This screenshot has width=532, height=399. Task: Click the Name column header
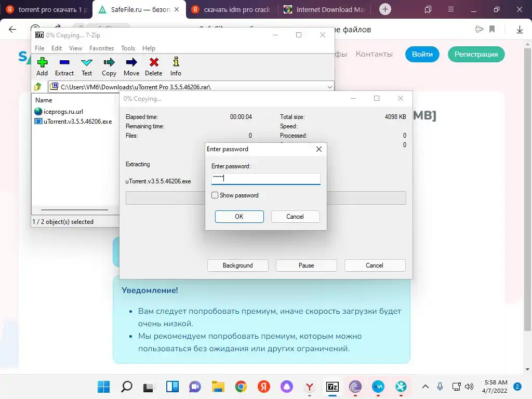44,100
